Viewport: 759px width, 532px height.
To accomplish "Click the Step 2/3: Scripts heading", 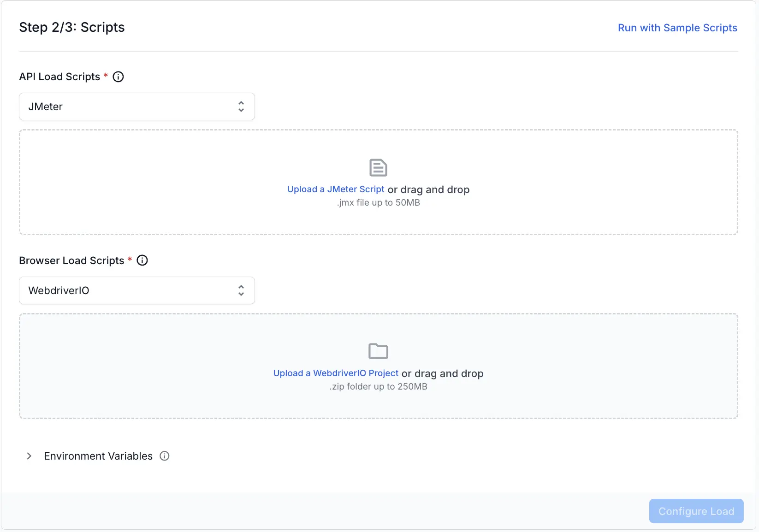I will coord(71,27).
